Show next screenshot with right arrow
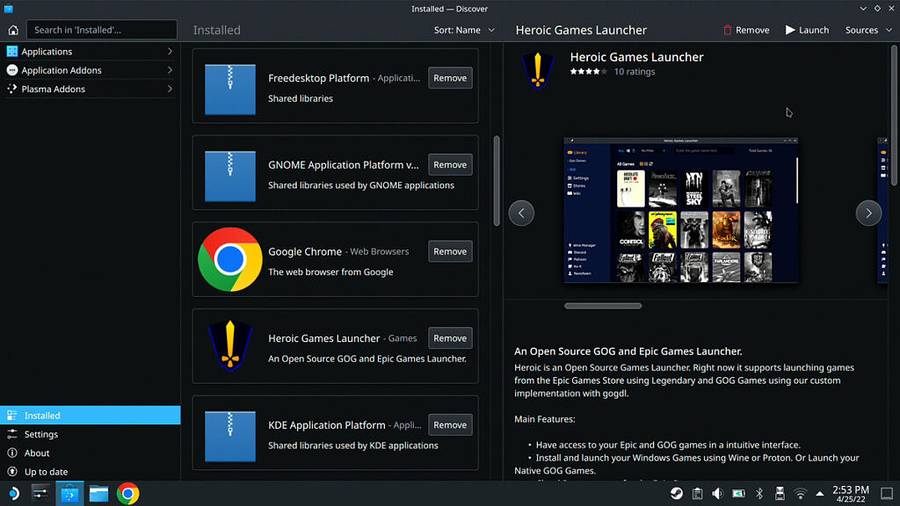 [868, 213]
